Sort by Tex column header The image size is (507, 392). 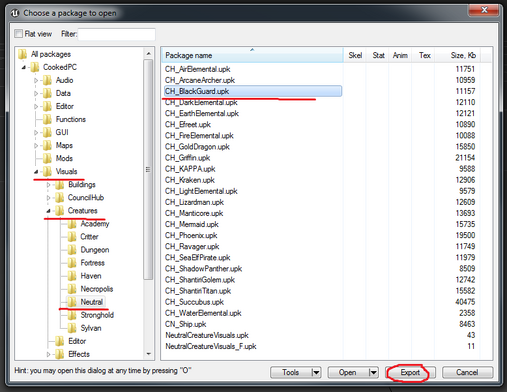(x=424, y=55)
